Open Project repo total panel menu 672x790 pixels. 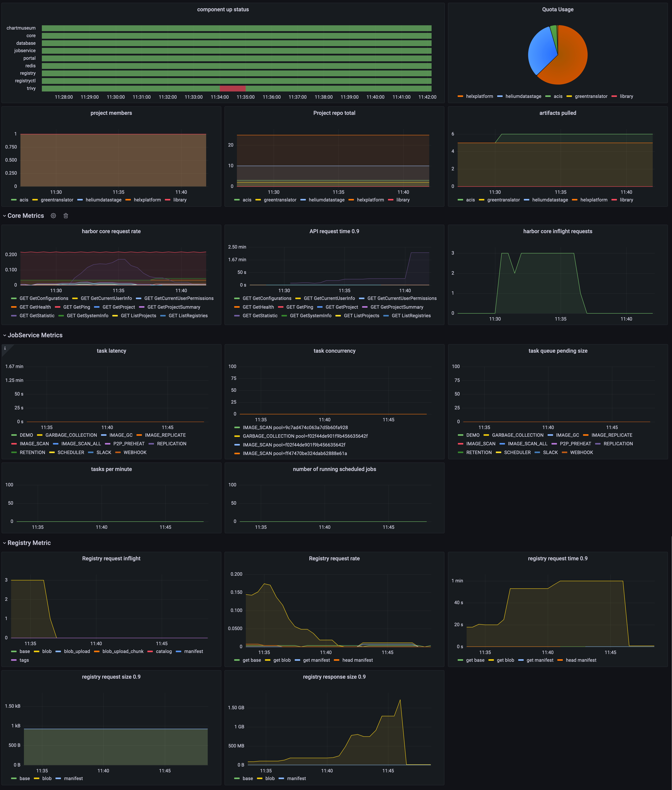coord(334,113)
